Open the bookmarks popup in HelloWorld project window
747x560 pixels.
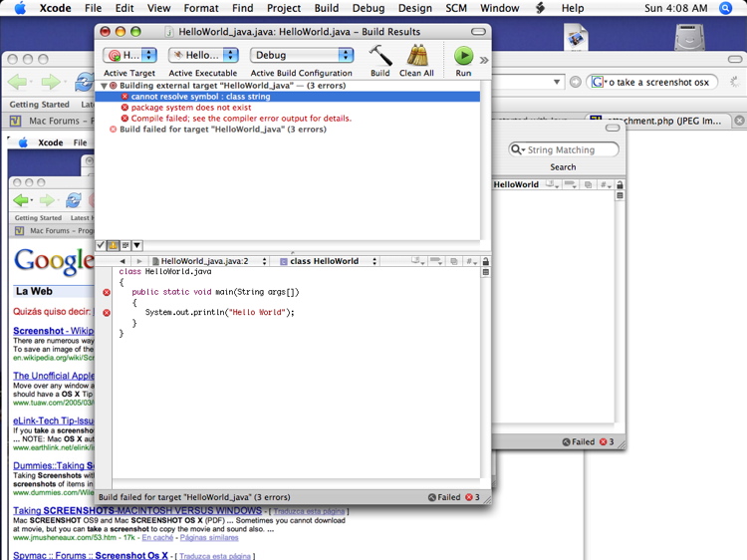pyautogui.click(x=553, y=184)
